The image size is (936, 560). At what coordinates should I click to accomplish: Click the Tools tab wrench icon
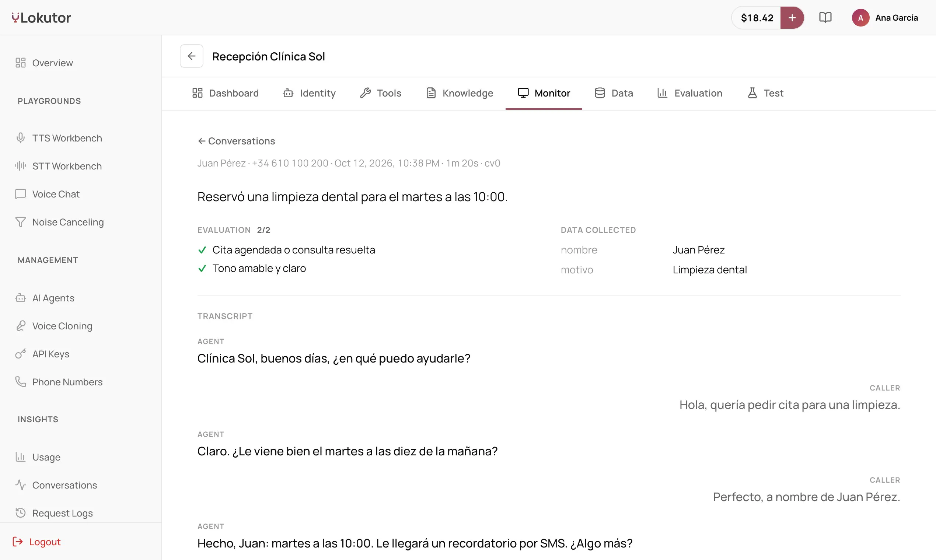click(x=365, y=93)
